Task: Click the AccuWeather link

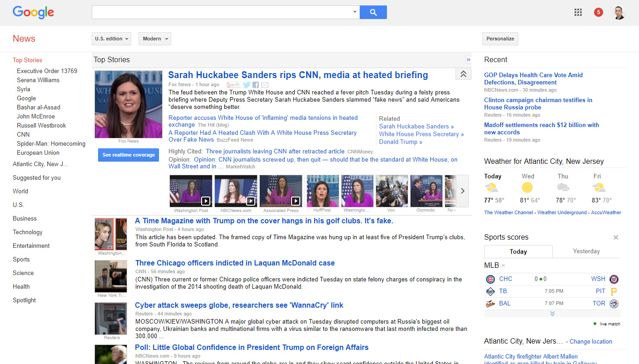Action: 606,212
